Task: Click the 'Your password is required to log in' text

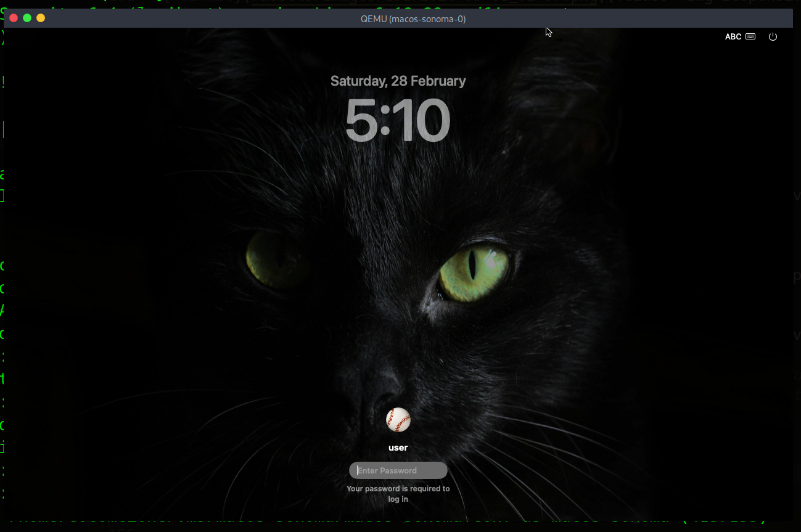Action: tap(398, 493)
